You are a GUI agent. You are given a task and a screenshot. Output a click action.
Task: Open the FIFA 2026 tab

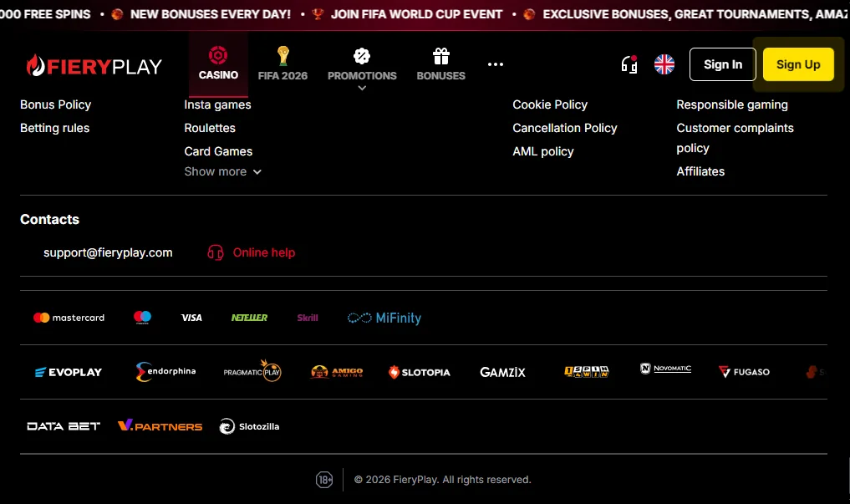coord(282,64)
